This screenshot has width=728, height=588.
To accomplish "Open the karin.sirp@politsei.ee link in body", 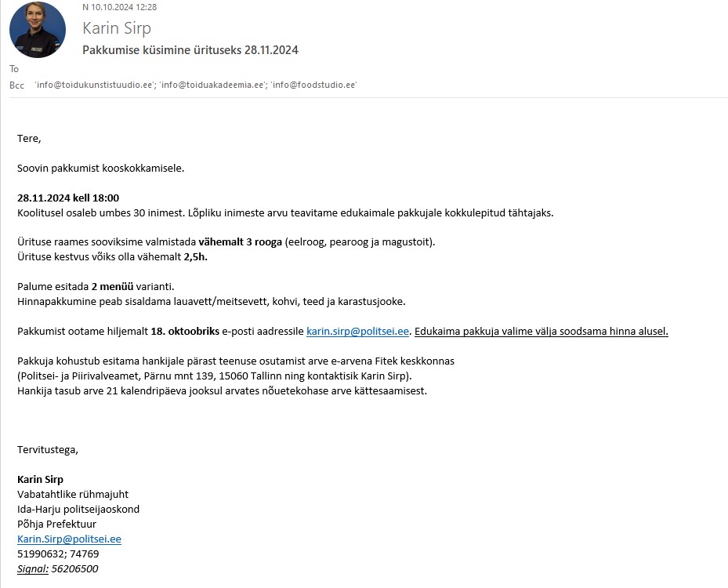I will [357, 331].
